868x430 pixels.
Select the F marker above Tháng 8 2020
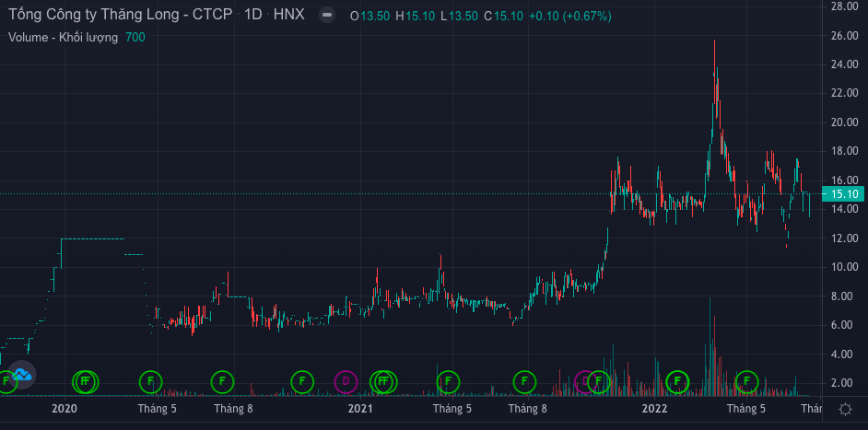222,380
